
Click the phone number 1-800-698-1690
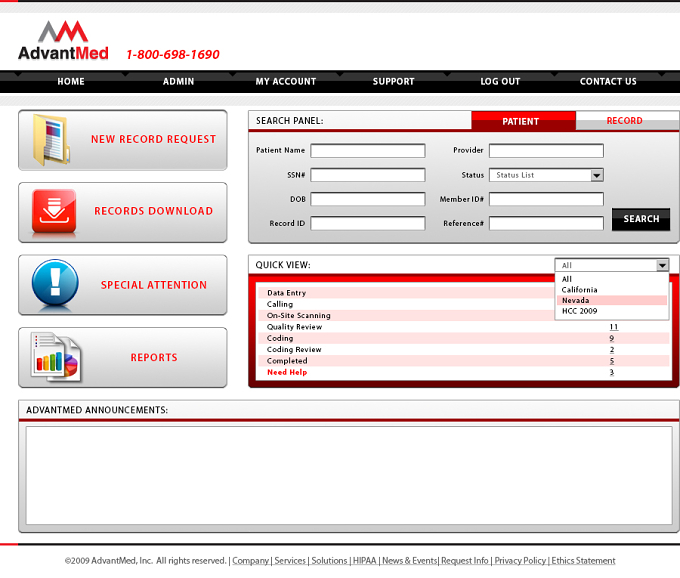click(x=173, y=55)
